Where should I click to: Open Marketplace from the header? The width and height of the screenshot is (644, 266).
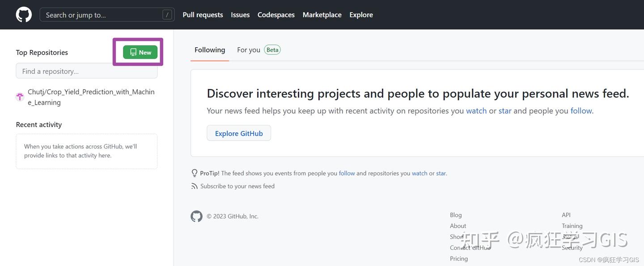click(x=322, y=15)
